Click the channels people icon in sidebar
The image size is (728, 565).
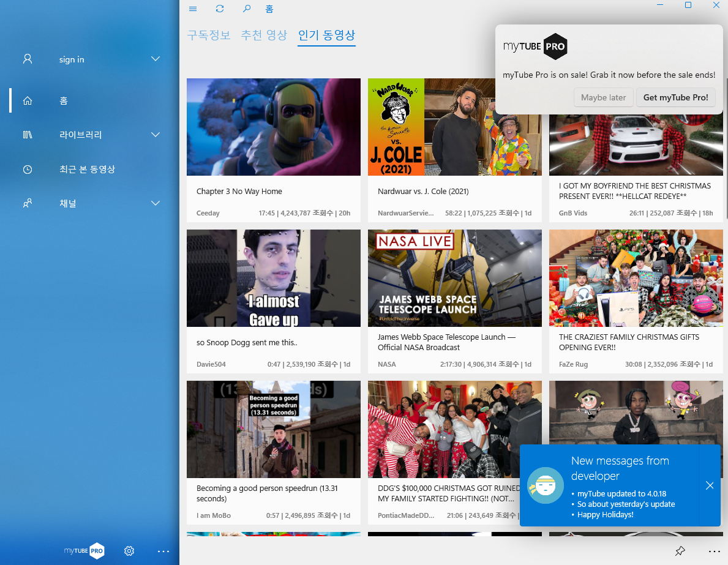point(28,203)
